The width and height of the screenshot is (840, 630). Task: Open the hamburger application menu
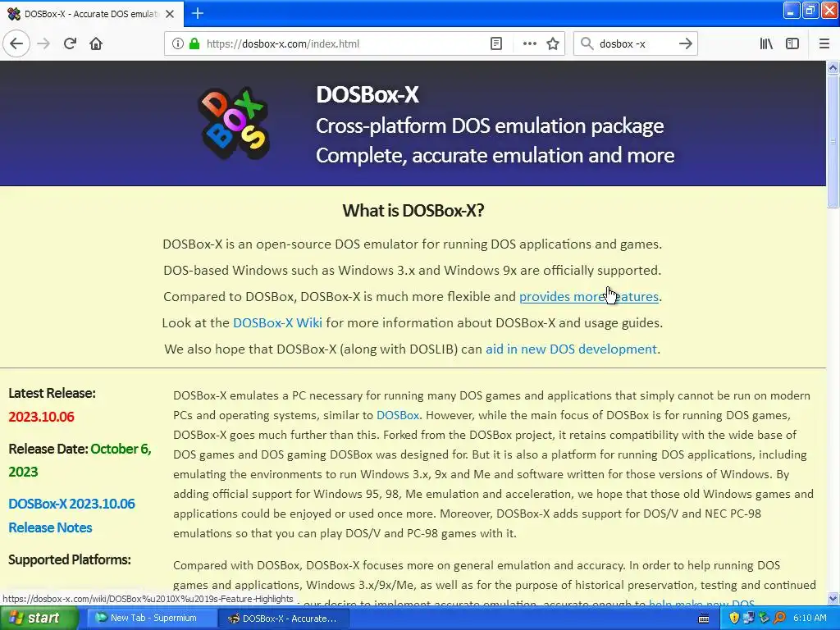click(824, 43)
